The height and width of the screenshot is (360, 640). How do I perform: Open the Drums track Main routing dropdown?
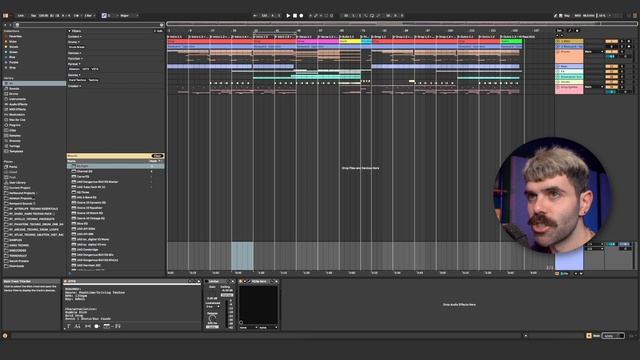point(594,52)
